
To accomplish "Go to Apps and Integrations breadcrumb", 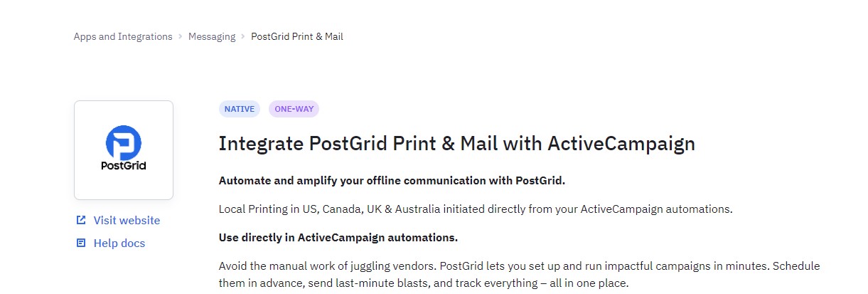I will 123,36.
